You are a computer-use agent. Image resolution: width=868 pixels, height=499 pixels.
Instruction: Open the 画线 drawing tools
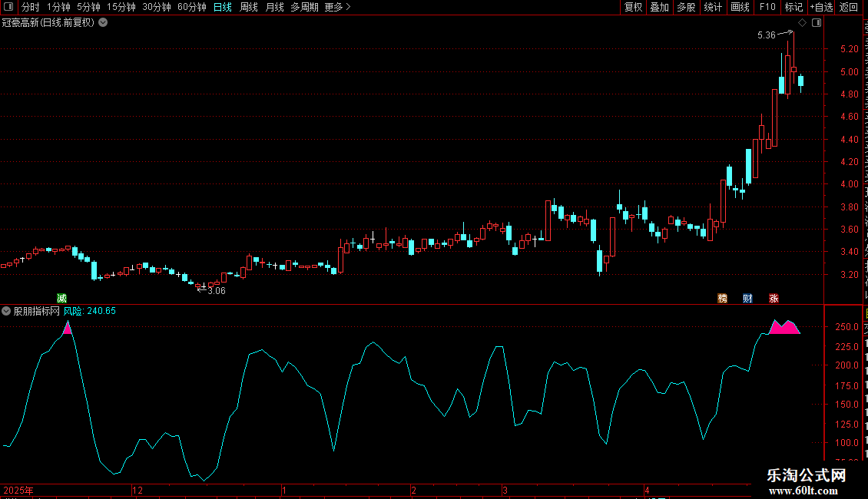pos(740,7)
